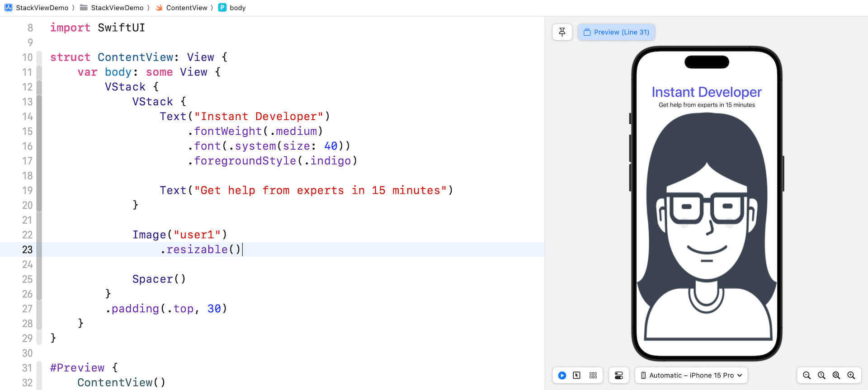Switch to selectable preview mode

click(x=576, y=376)
